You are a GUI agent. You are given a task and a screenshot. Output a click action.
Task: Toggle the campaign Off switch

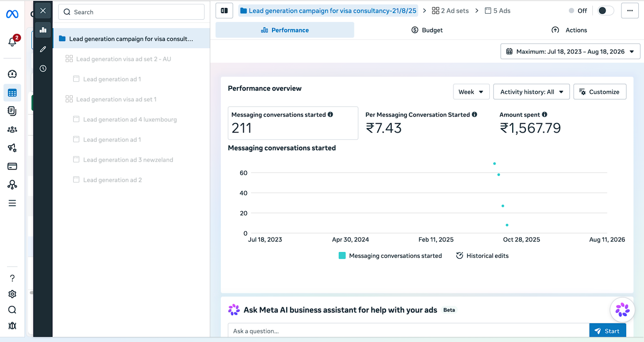(x=606, y=11)
